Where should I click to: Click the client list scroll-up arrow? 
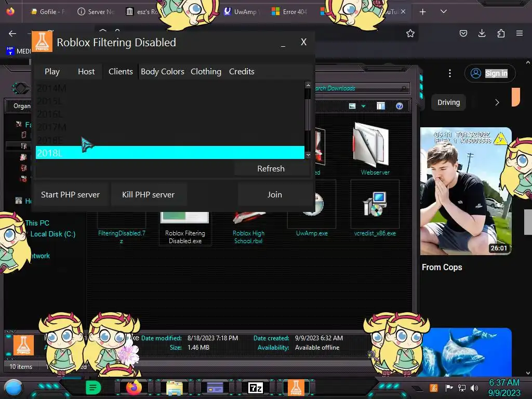pyautogui.click(x=308, y=85)
